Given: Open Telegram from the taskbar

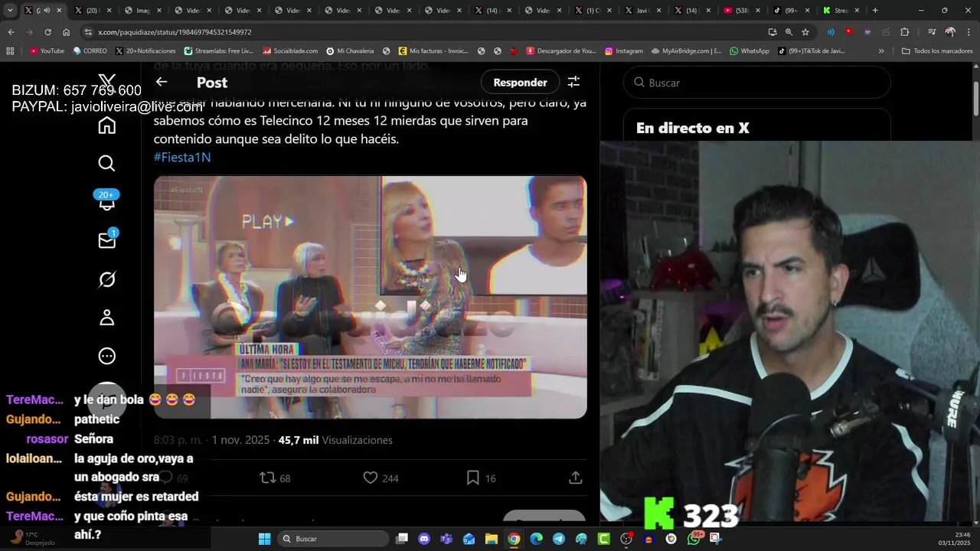Looking at the screenshot, I should pyautogui.click(x=559, y=539).
